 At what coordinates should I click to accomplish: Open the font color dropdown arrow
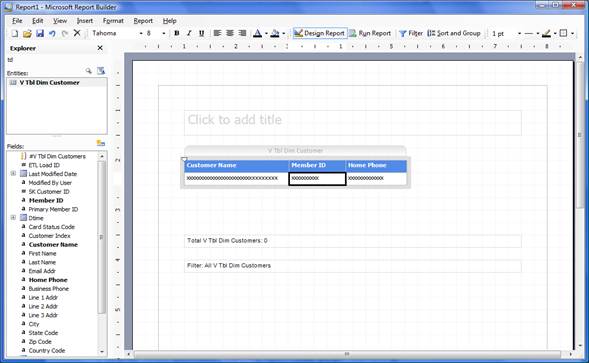[266, 33]
